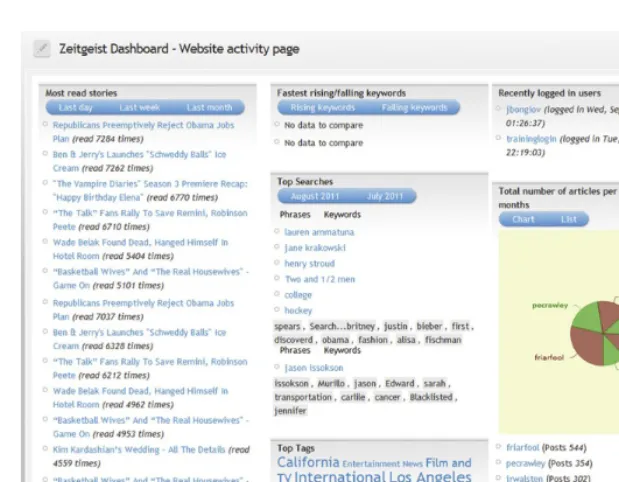
Task: Open story read 7284 times about Obama Jobs Plan
Action: tap(143, 132)
